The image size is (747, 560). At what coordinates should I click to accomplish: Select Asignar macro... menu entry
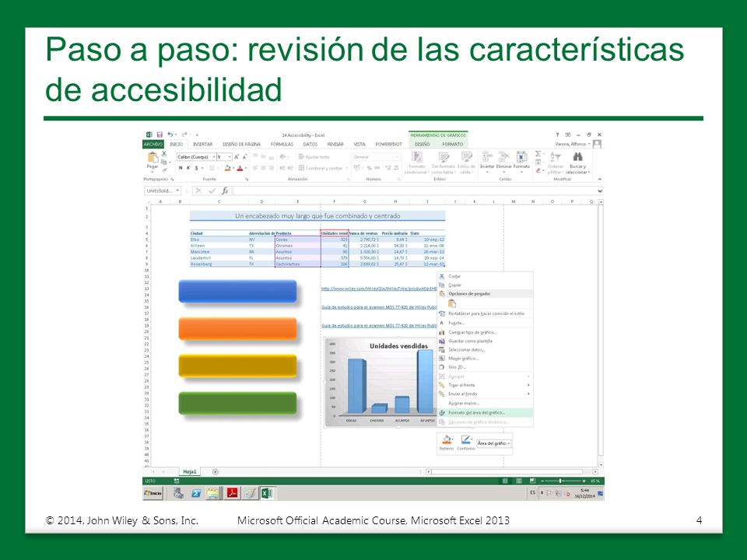pyautogui.click(x=485, y=404)
